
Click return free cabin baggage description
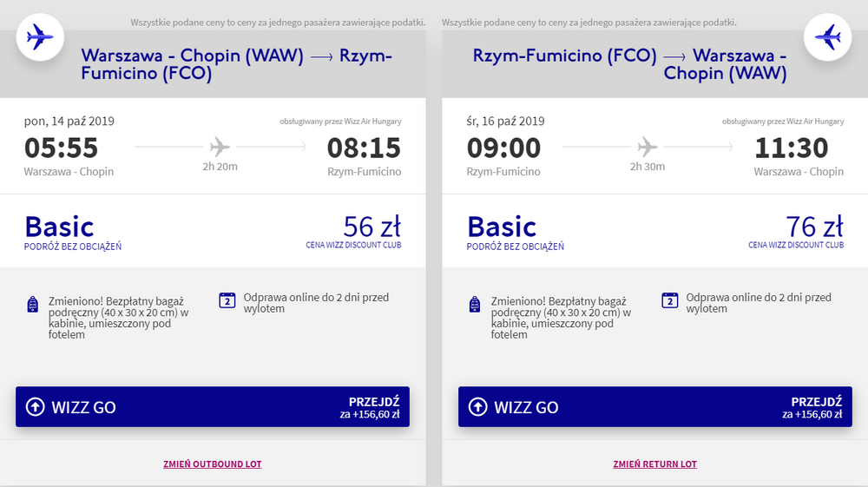coord(561,318)
